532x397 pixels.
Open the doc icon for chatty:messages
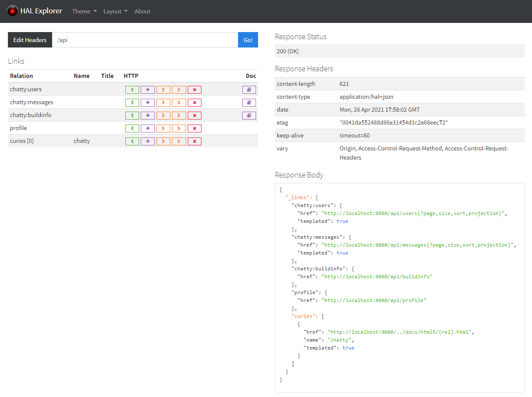click(x=249, y=102)
